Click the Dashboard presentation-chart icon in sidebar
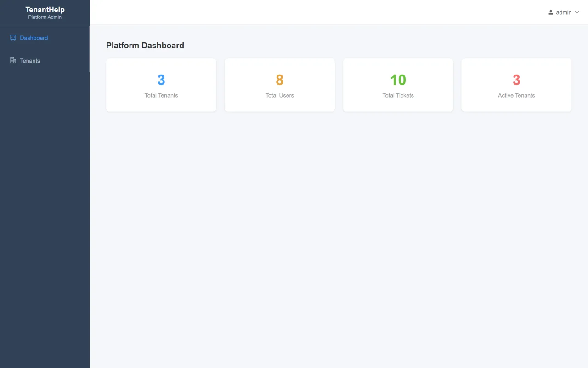 13,38
